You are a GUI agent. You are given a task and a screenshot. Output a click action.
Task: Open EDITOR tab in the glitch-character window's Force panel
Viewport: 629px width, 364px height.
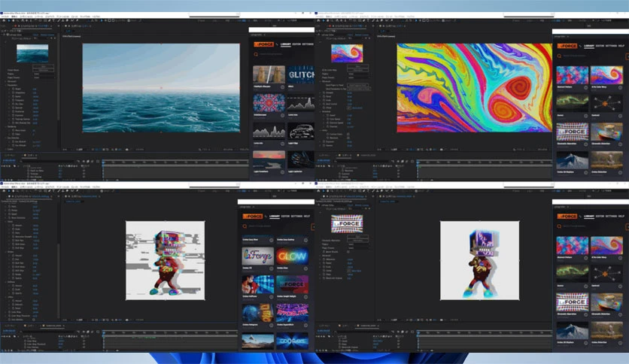(x=285, y=216)
